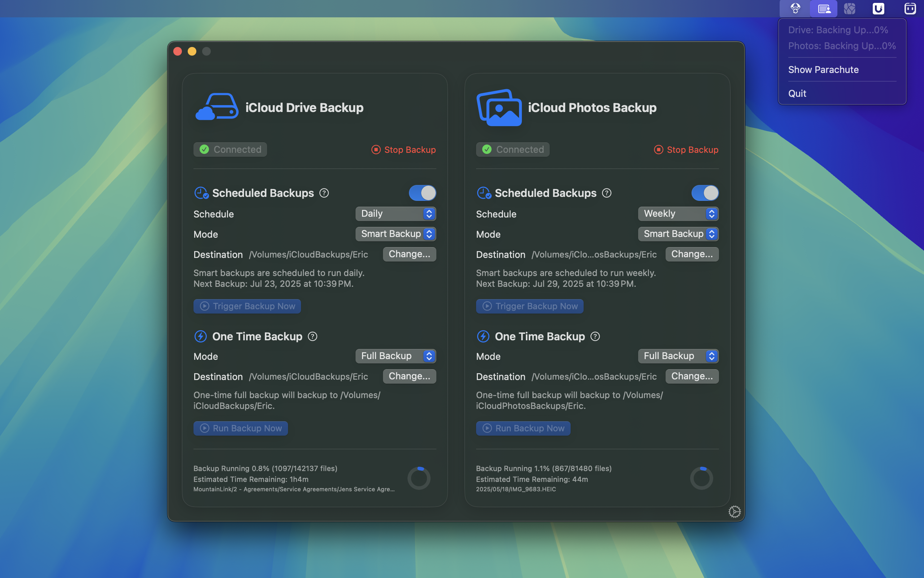Click 'Next Backup: Jul 29, 2025' text

point(556,284)
